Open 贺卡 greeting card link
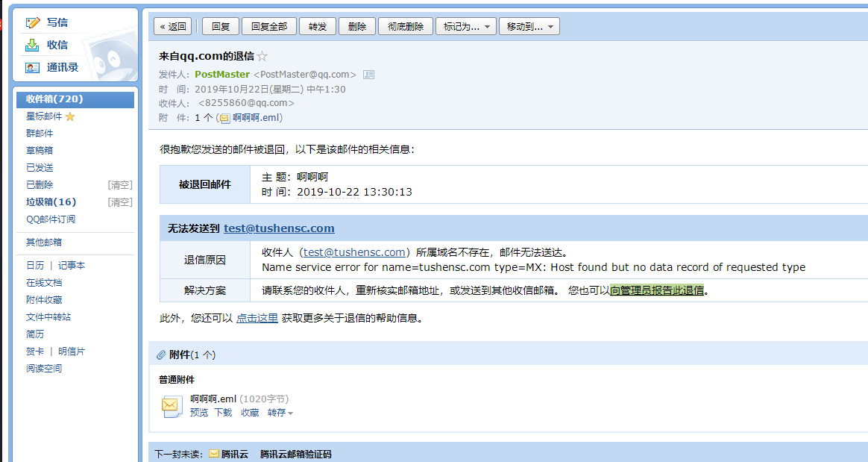This screenshot has height=462, width=868. [x=35, y=352]
